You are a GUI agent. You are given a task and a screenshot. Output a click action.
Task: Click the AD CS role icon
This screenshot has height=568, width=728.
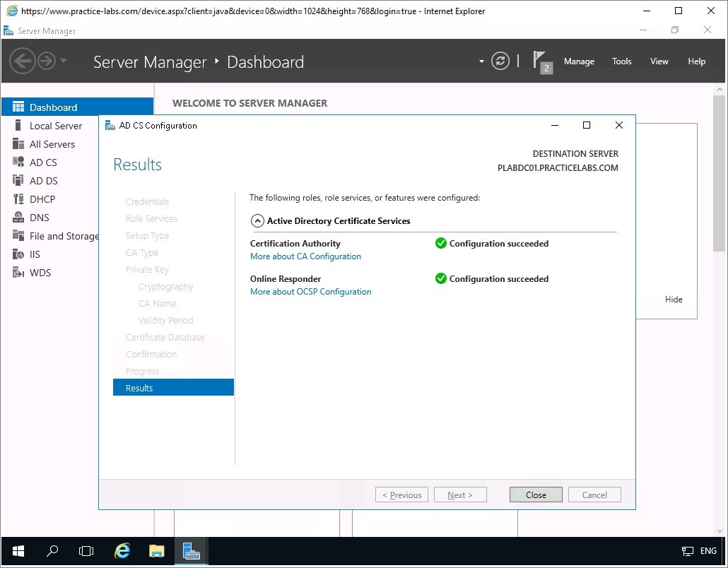click(x=18, y=162)
